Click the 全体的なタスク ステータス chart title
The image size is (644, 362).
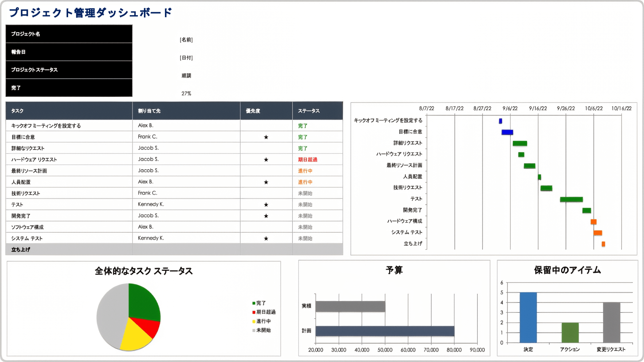point(144,271)
